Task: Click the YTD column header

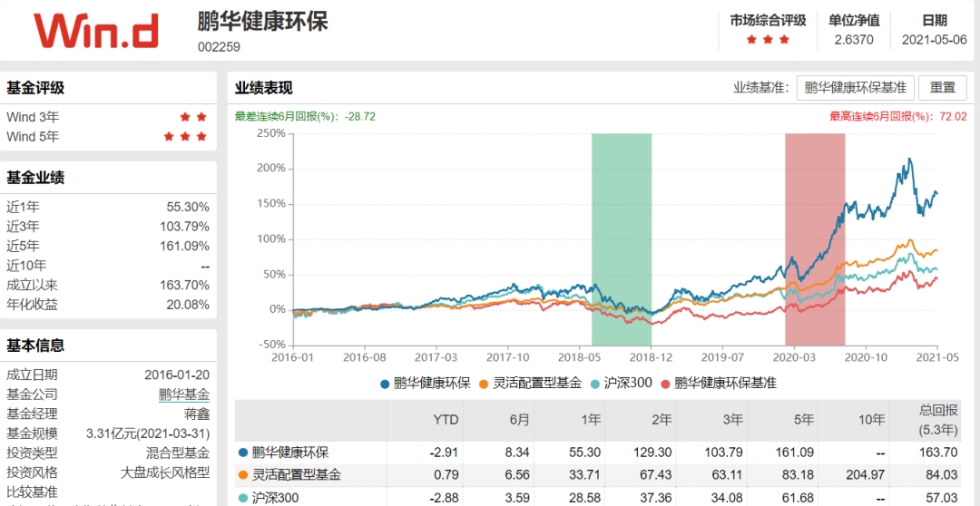Action: coord(446,420)
